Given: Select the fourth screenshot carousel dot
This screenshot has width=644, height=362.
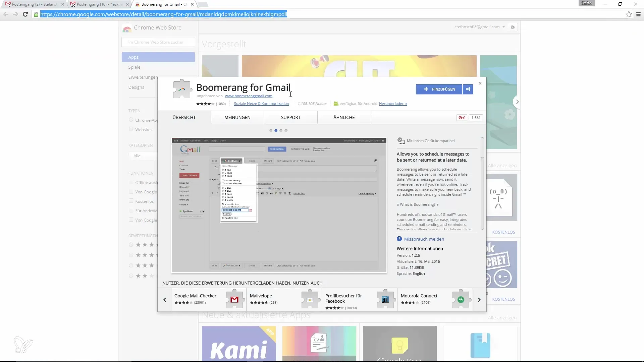Looking at the screenshot, I should pos(286,130).
